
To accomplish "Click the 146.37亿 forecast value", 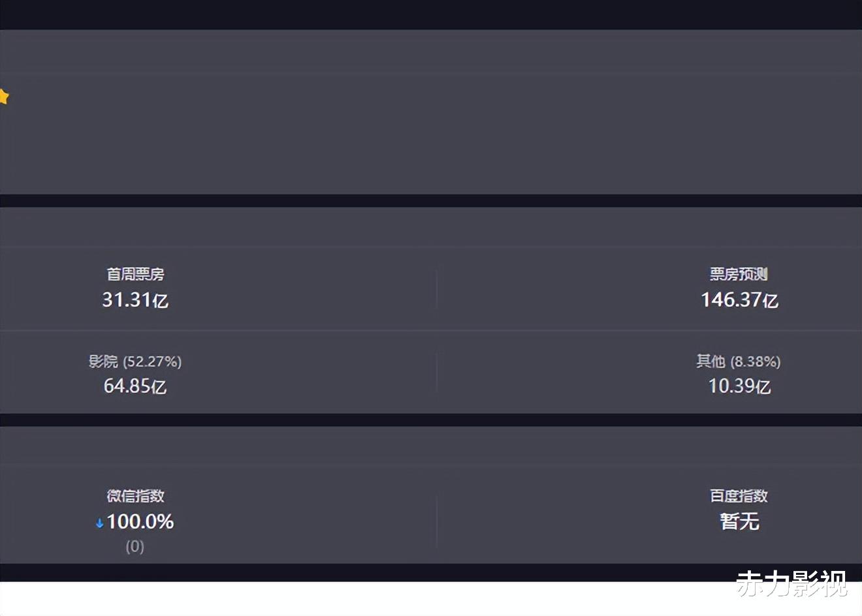I will [739, 300].
